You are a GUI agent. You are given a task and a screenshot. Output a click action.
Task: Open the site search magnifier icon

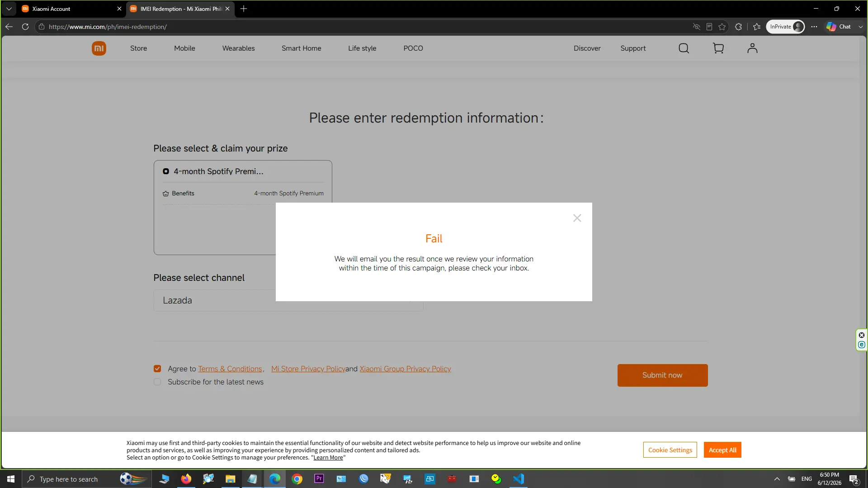[684, 48]
